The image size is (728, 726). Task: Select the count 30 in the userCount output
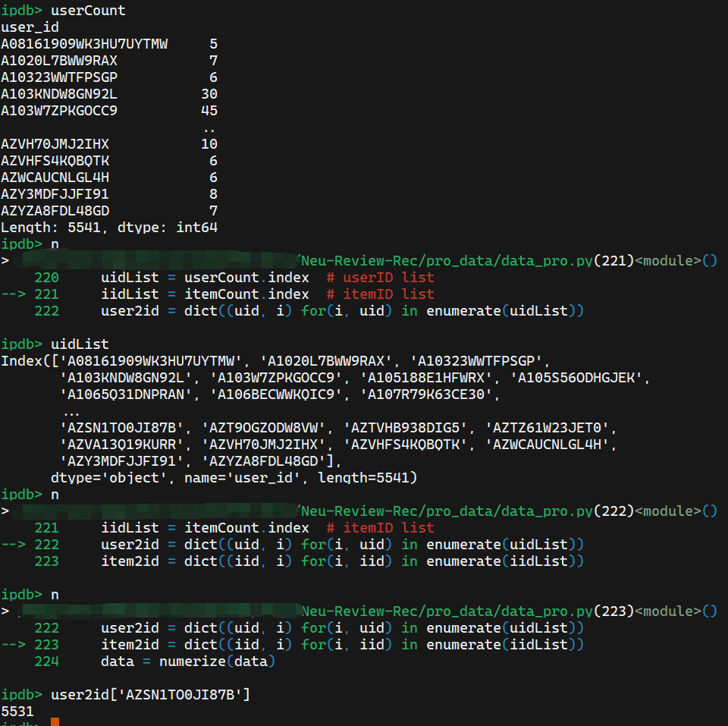tap(209, 94)
